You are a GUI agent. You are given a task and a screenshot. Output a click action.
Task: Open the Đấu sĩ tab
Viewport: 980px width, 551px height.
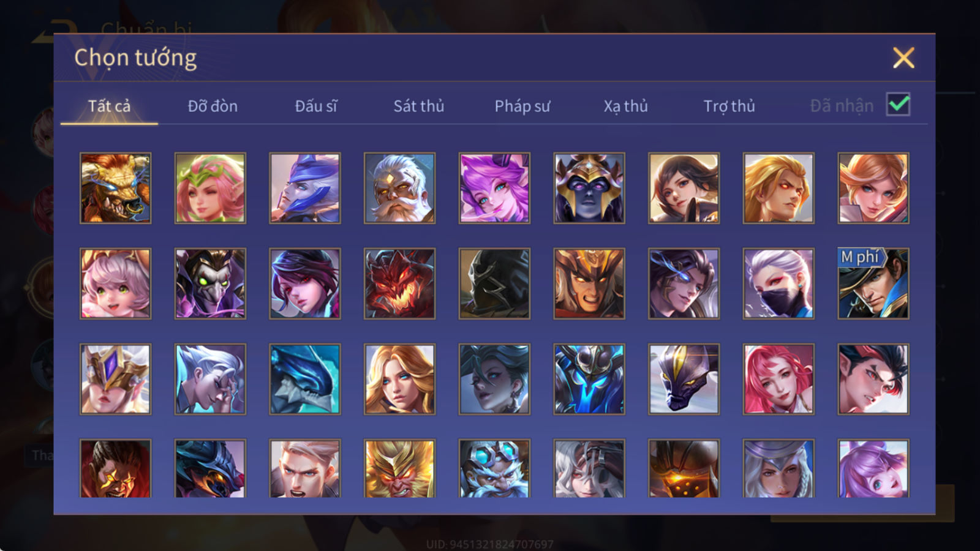[x=316, y=106]
